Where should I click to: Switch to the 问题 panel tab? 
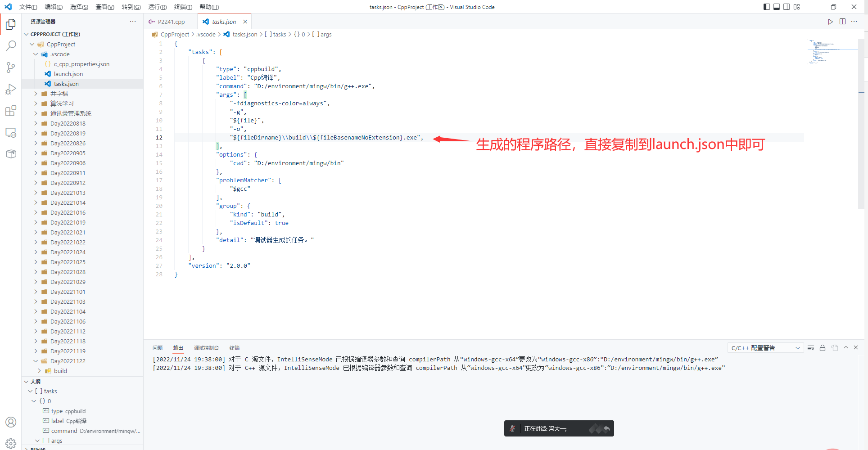point(158,348)
